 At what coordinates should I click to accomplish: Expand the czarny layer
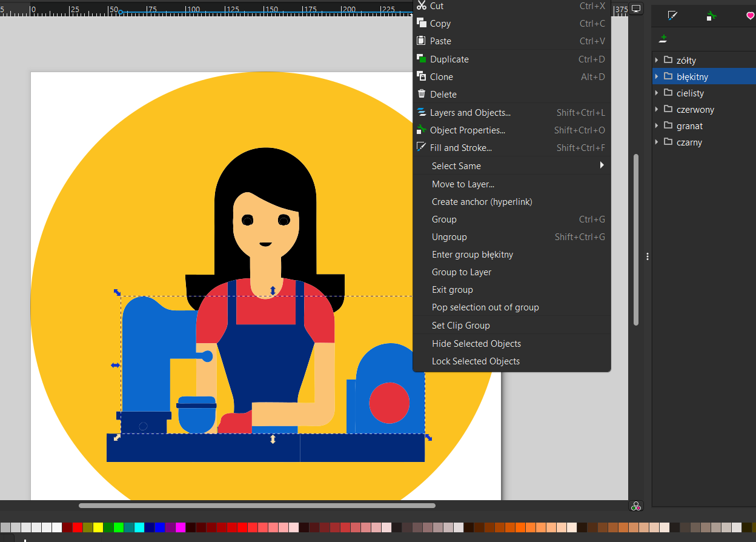[x=657, y=142]
